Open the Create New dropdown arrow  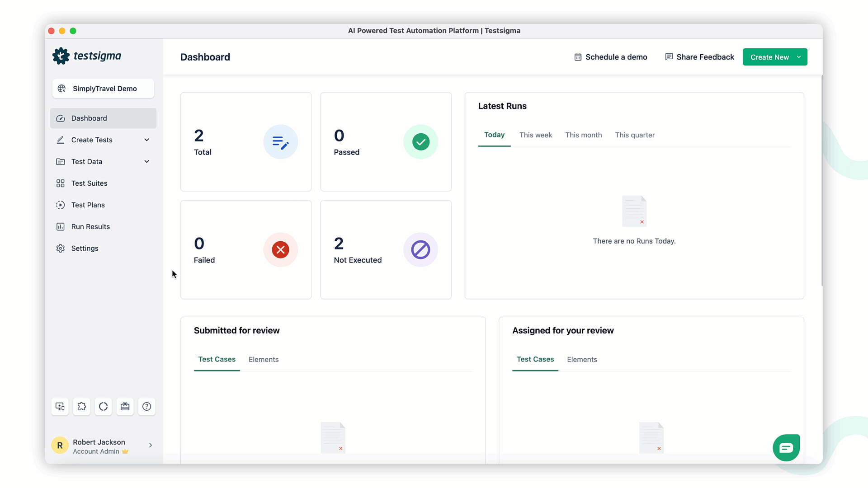[x=799, y=57]
